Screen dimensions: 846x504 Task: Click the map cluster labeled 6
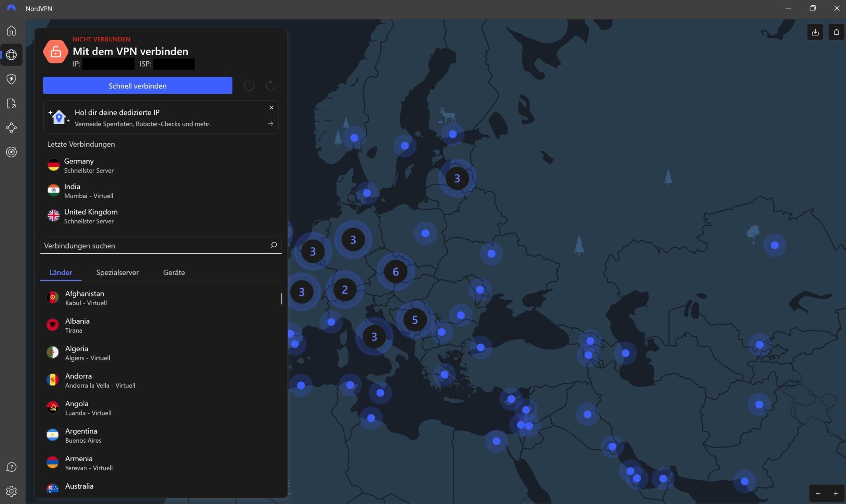point(395,272)
